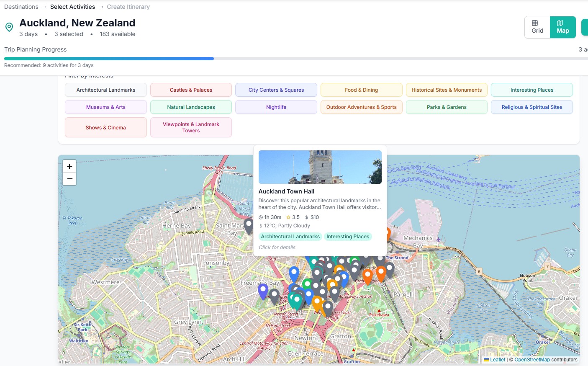Click the gray marker beside the purple marker
588x366 pixels.
click(275, 296)
